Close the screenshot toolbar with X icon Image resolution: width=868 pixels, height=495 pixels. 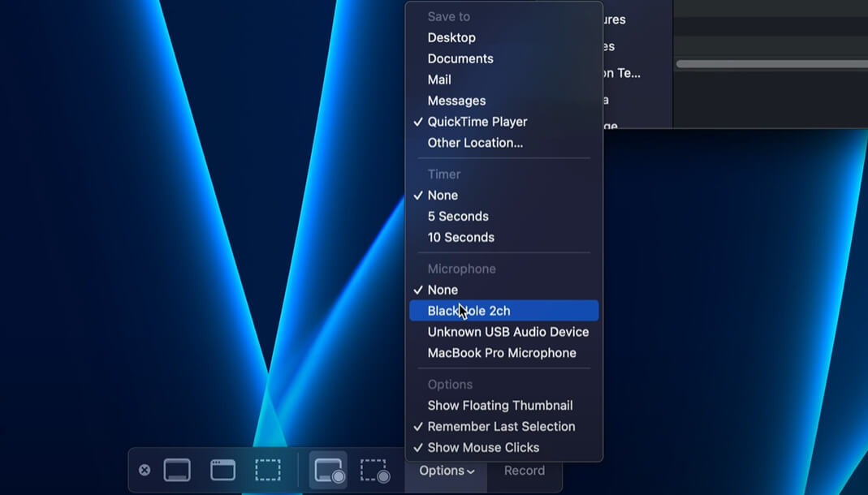[x=145, y=470]
